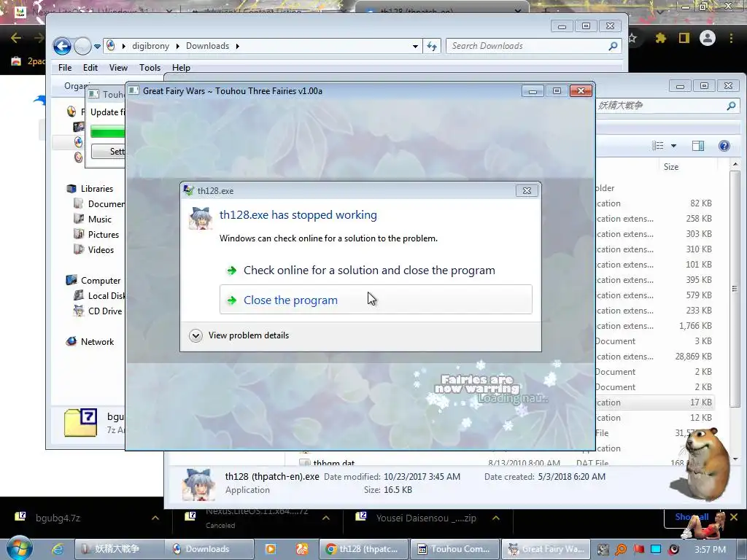Open Nexus.LiteOS download item menu chevron
The height and width of the screenshot is (560, 747).
coord(326,518)
